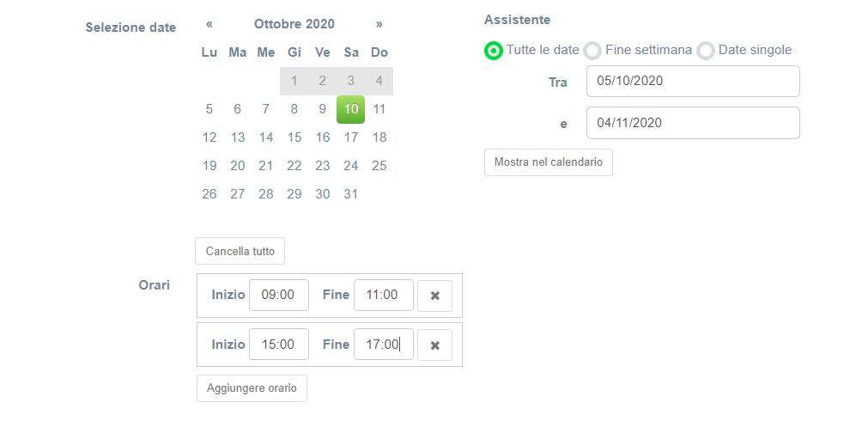Select the 'Fine settimana' option
Viewport: 868px width, 421px height.
[x=592, y=51]
